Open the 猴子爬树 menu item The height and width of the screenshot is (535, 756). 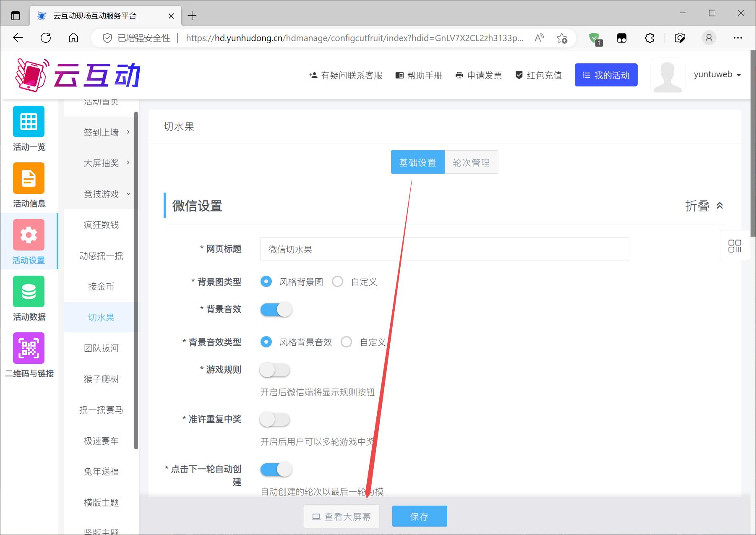[101, 379]
